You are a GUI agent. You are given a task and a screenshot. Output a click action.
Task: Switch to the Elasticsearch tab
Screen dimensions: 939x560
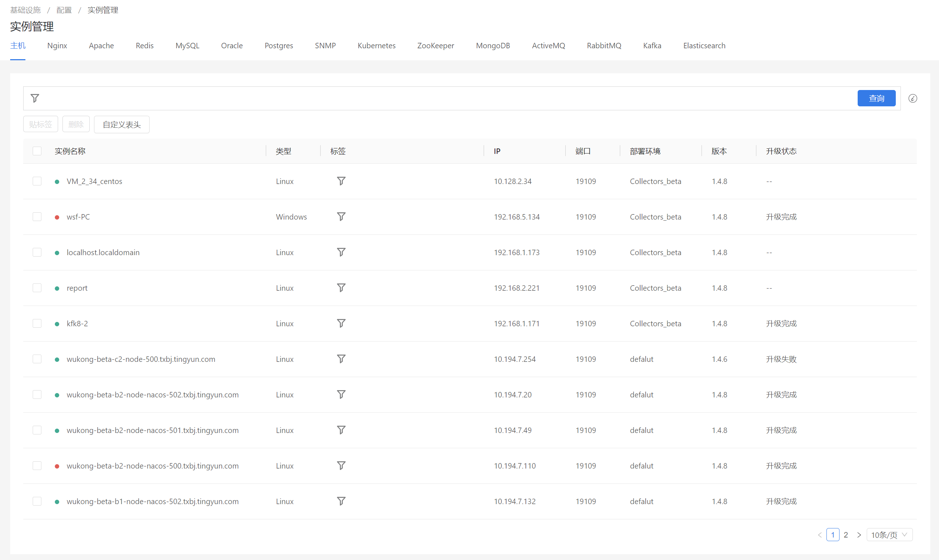[704, 46]
